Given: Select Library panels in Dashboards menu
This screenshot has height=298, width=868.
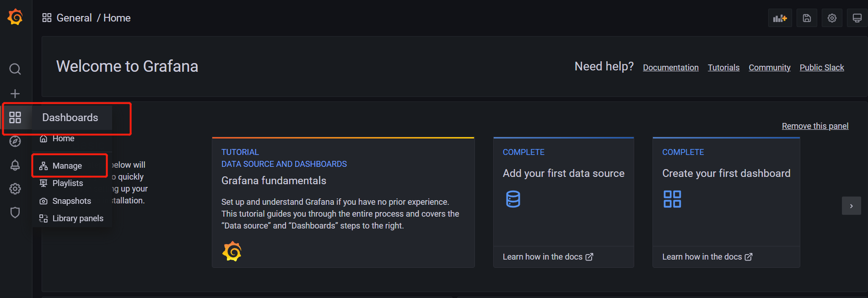Looking at the screenshot, I should (78, 218).
